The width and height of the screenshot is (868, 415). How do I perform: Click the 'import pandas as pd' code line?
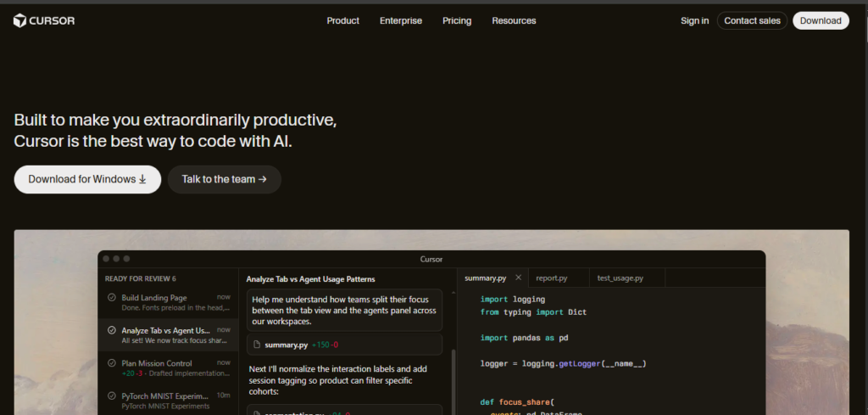[x=524, y=338]
